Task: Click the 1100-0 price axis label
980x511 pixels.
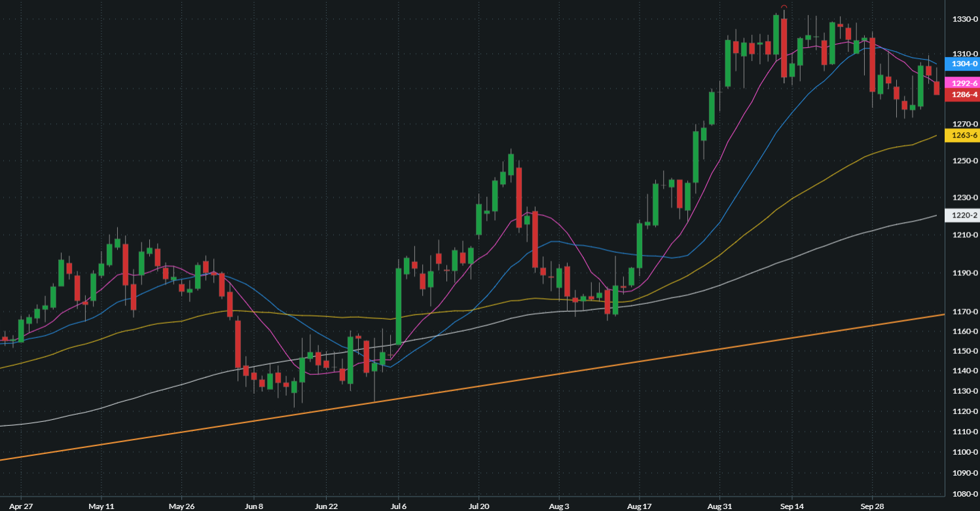Action: 965,452
